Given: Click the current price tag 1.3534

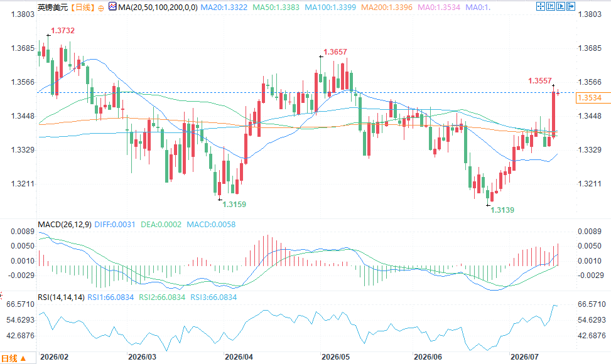Looking at the screenshot, I should (x=589, y=98).
